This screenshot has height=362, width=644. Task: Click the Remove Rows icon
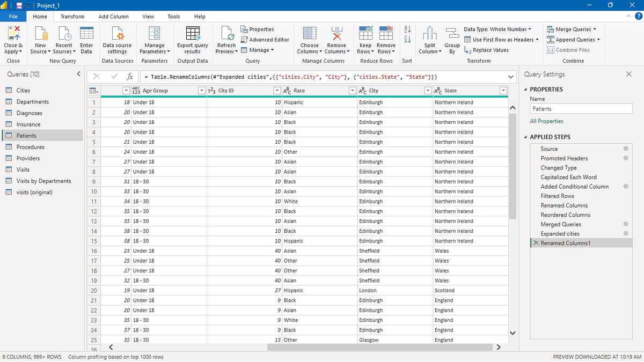(386, 33)
